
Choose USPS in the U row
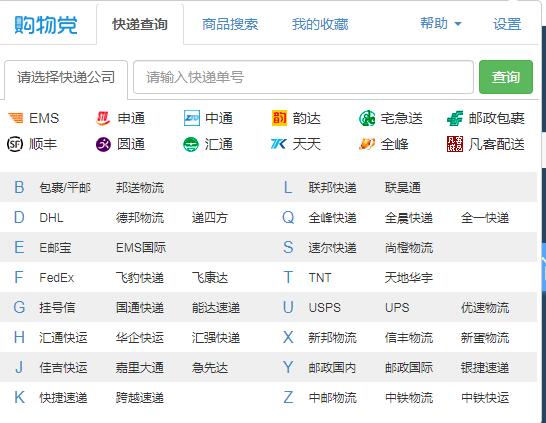325,308
